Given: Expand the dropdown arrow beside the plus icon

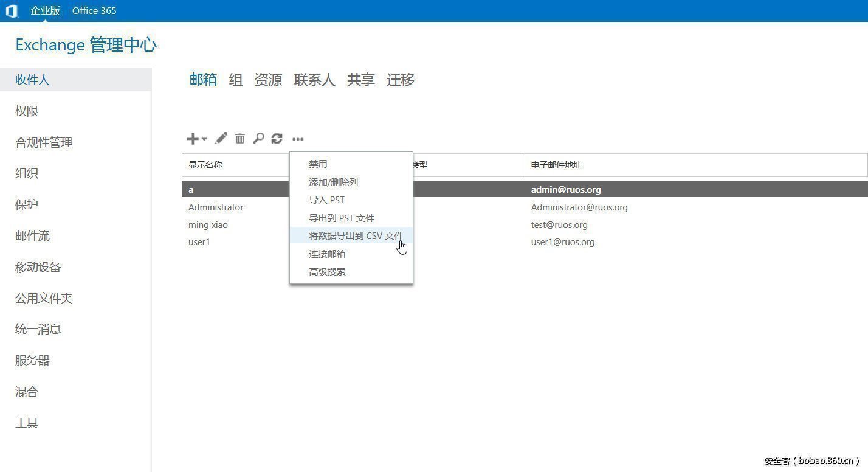Looking at the screenshot, I should pyautogui.click(x=204, y=139).
